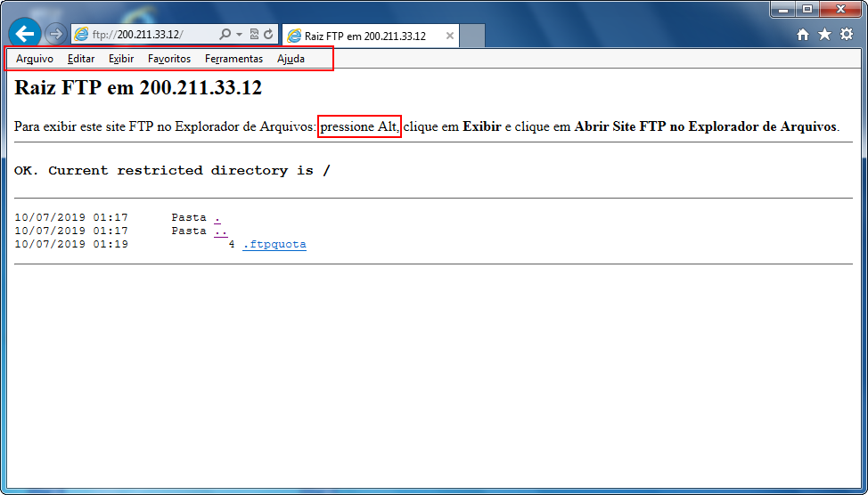Click the blue Back arrow button

(25, 34)
